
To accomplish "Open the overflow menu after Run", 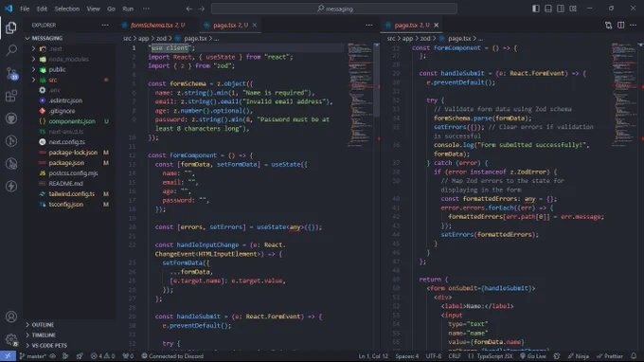I will (x=146, y=9).
